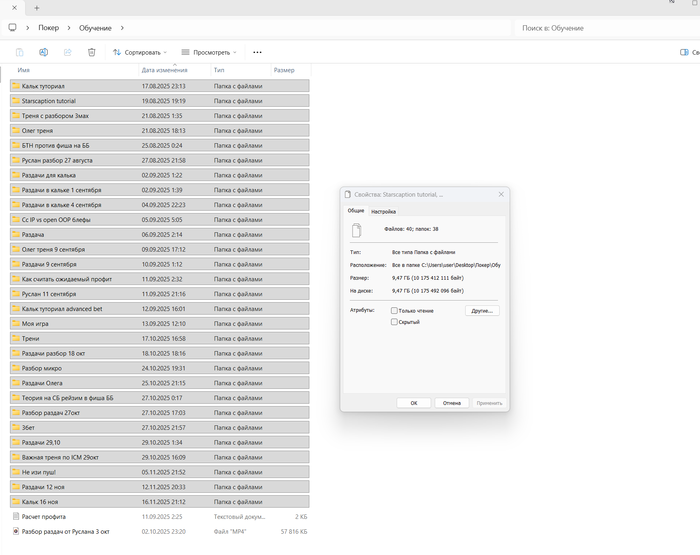Click the Delete trash icon
Viewport: 700px width, 555px height.
92,52
